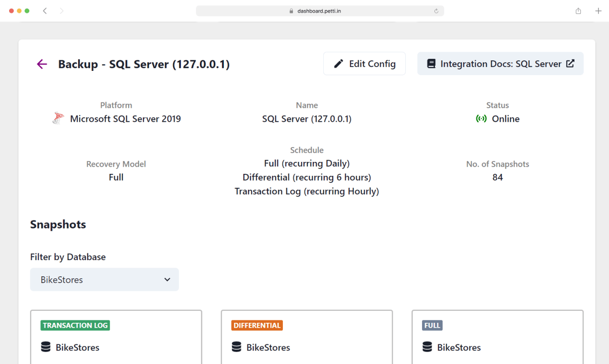
Task: Click the dropdown chevron next to BikeStores
Action: (x=167, y=280)
